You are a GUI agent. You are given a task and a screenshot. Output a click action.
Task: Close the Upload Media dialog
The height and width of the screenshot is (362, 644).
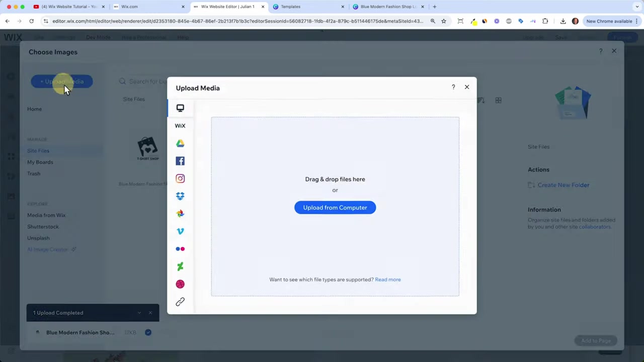(x=467, y=87)
